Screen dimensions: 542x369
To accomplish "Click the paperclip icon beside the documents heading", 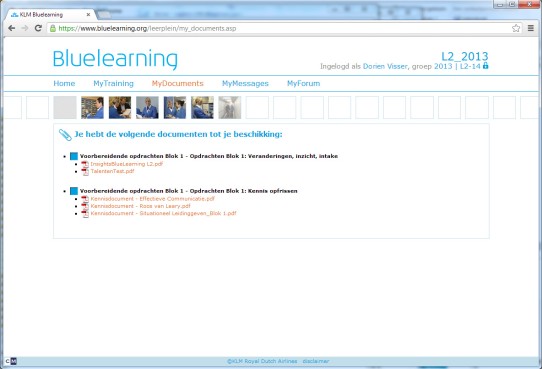I will pyautogui.click(x=65, y=135).
